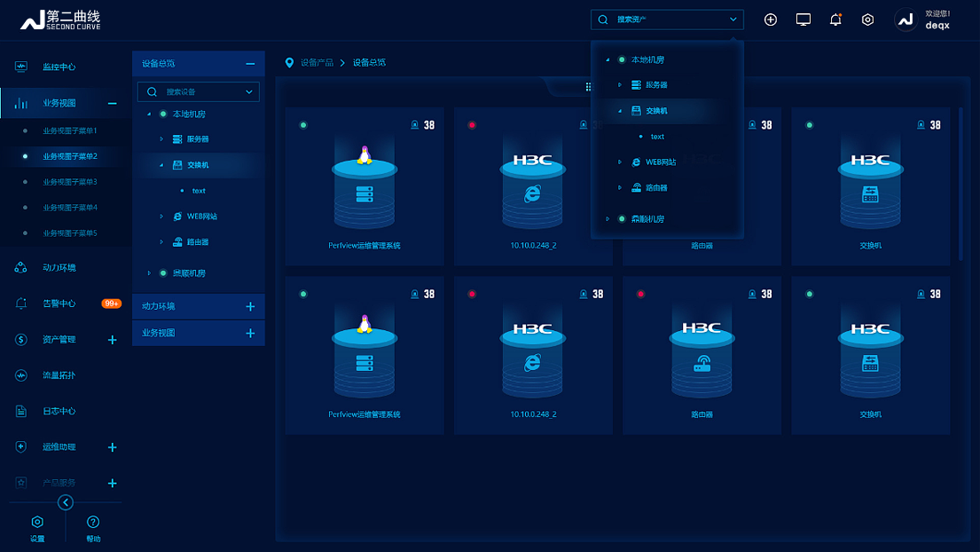Image resolution: width=980 pixels, height=552 pixels.
Task: Expand the 资产管理 menu with plus
Action: pyautogui.click(x=112, y=340)
